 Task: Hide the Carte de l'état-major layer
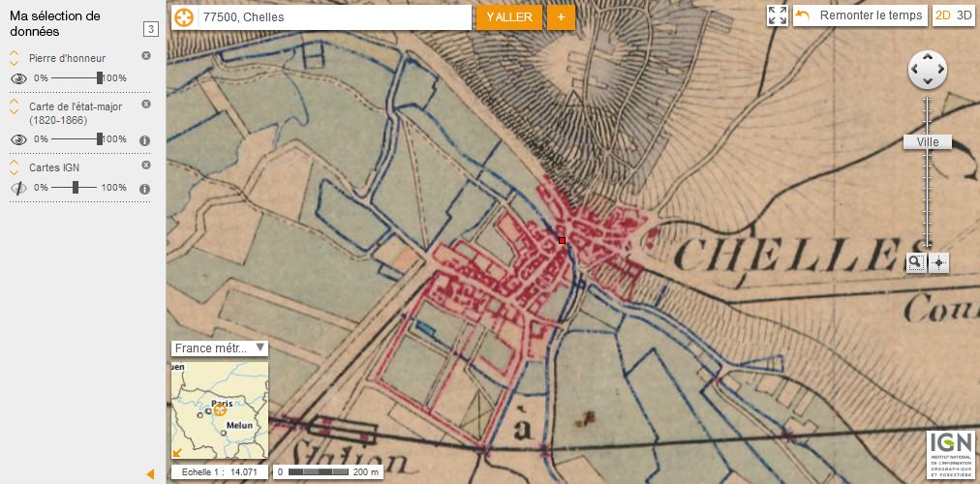pyautogui.click(x=18, y=140)
